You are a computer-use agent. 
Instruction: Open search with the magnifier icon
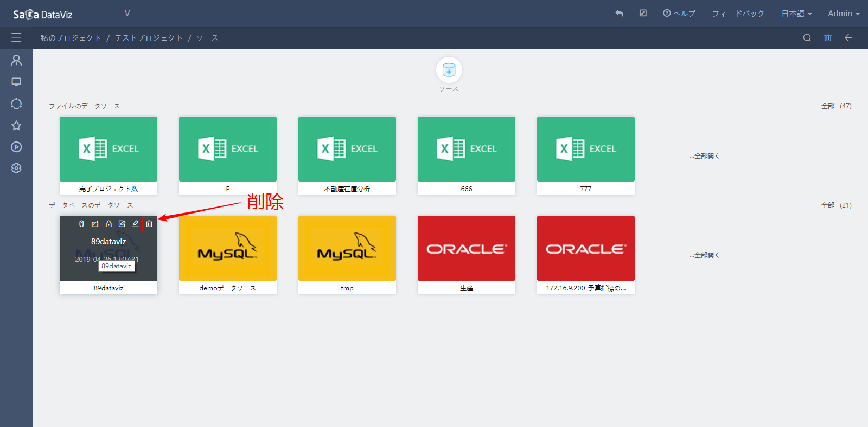tap(807, 38)
